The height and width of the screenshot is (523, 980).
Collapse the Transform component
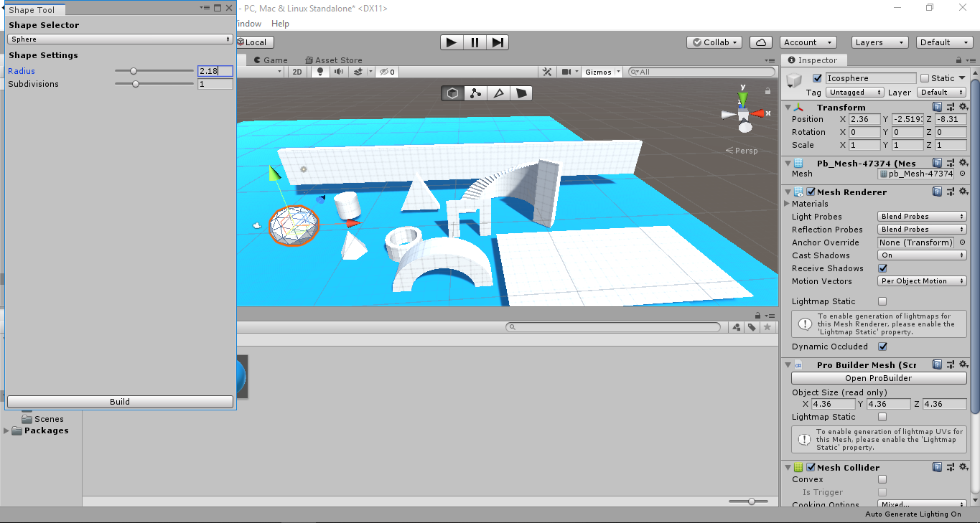pos(788,106)
